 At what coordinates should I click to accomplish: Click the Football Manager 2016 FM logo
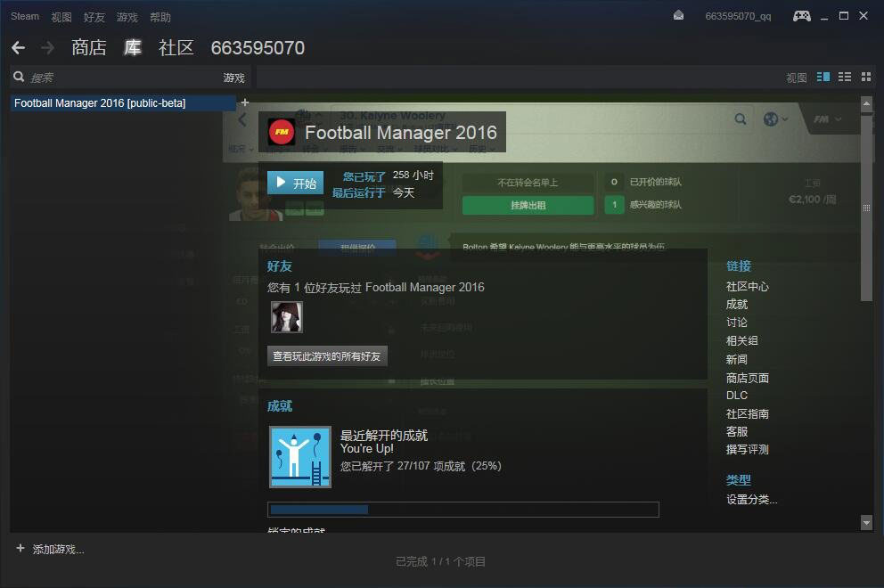point(282,133)
